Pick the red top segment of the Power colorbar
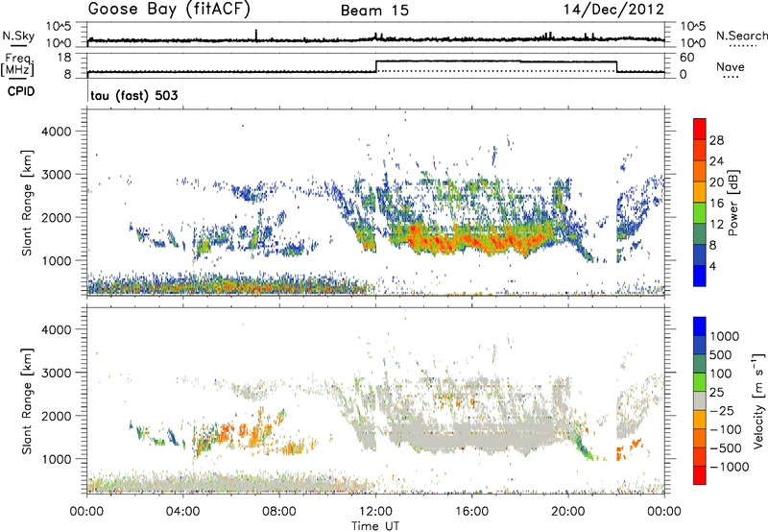Image resolution: width=768 pixels, height=532 pixels. tap(700, 129)
